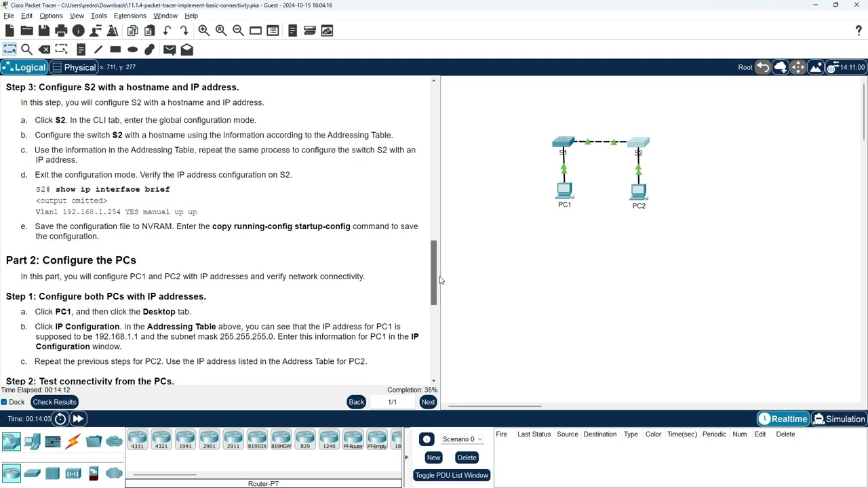Select the Delete tool icon
868x488 pixels.
[44, 49]
